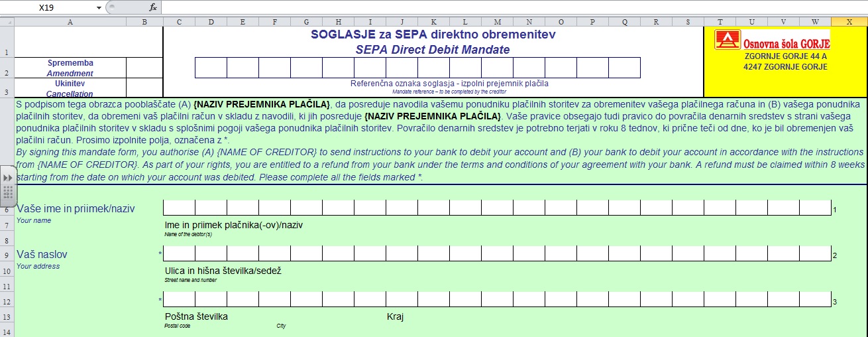
Task: Click the green authorization paragraph text block
Action: pyautogui.click(x=441, y=141)
